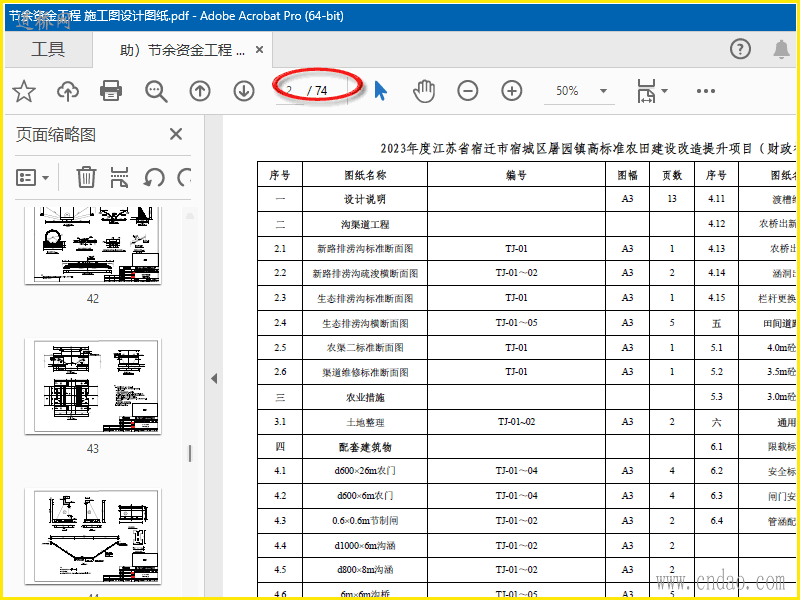Screen dimensions: 800x600
Task: Select the thumbnail below page 43
Action: click(93, 536)
